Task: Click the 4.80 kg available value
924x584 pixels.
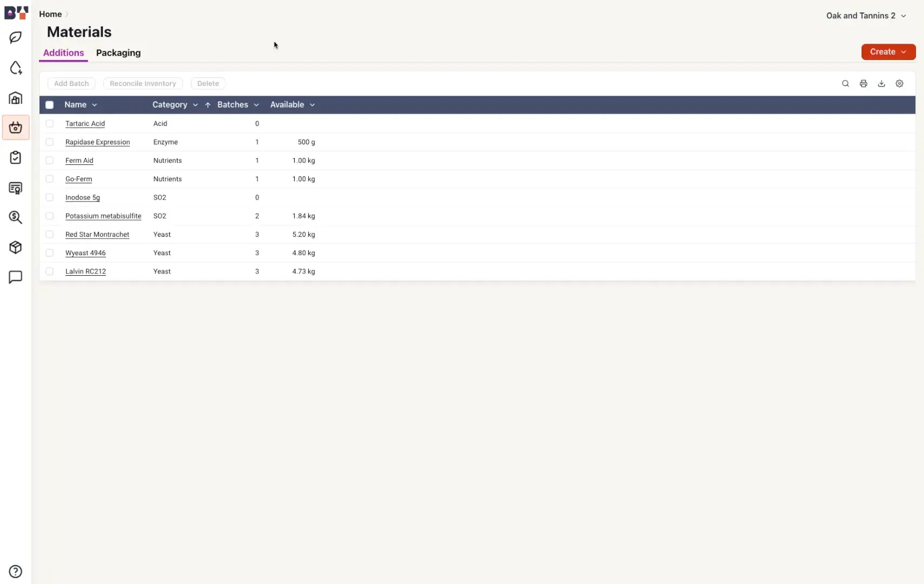Action: [x=303, y=253]
